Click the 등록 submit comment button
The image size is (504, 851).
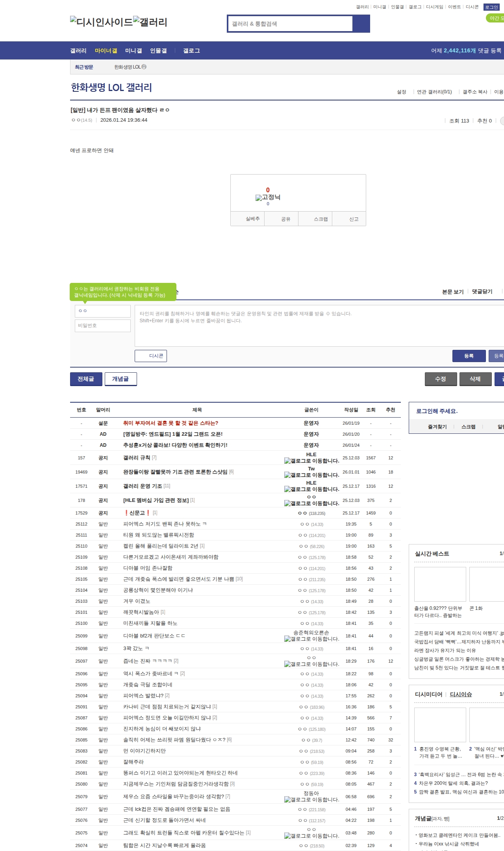click(x=469, y=356)
